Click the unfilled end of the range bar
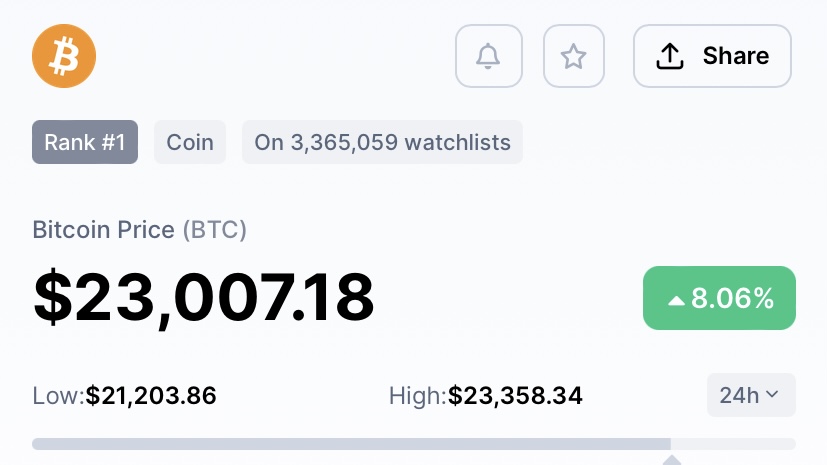The width and height of the screenshot is (827, 465). tap(733, 444)
